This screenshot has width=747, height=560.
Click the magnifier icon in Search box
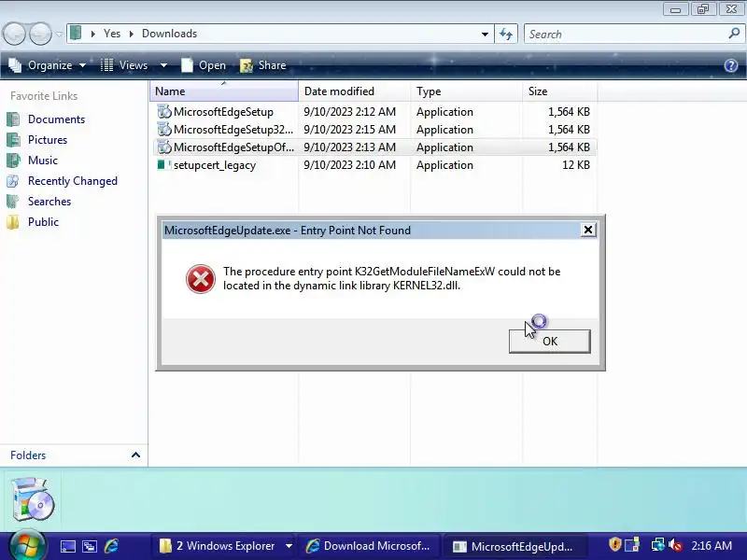click(734, 34)
